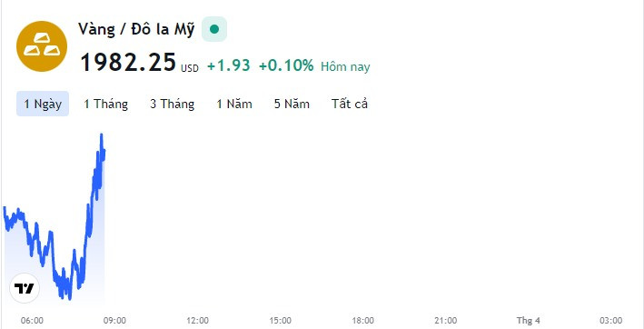The image size is (644, 329).
Task: Switch to 3 Tháng range
Action: pyautogui.click(x=172, y=104)
